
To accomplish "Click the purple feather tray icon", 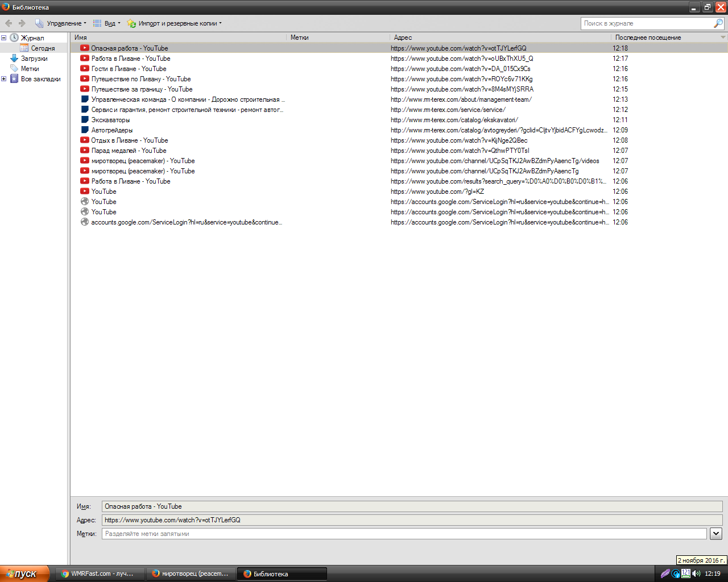I will [665, 574].
